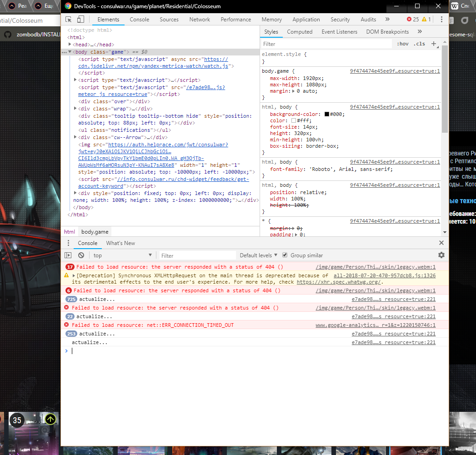Expand the div class wrap node
The width and height of the screenshot is (476, 455).
(75, 109)
